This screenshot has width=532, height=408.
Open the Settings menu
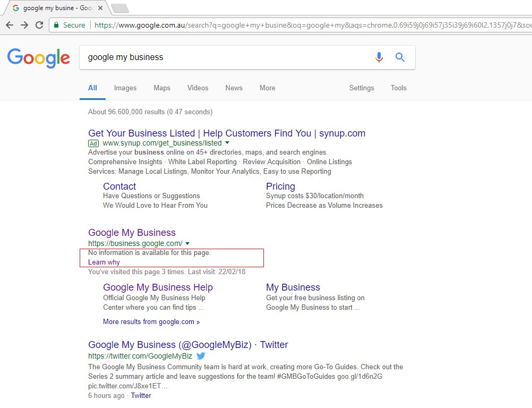(x=361, y=88)
